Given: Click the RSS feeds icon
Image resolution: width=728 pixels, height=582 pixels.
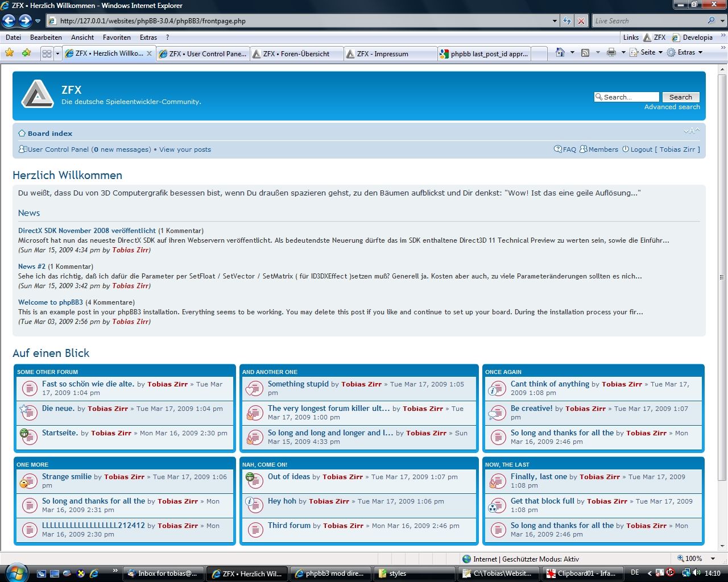Looking at the screenshot, I should [x=585, y=52].
